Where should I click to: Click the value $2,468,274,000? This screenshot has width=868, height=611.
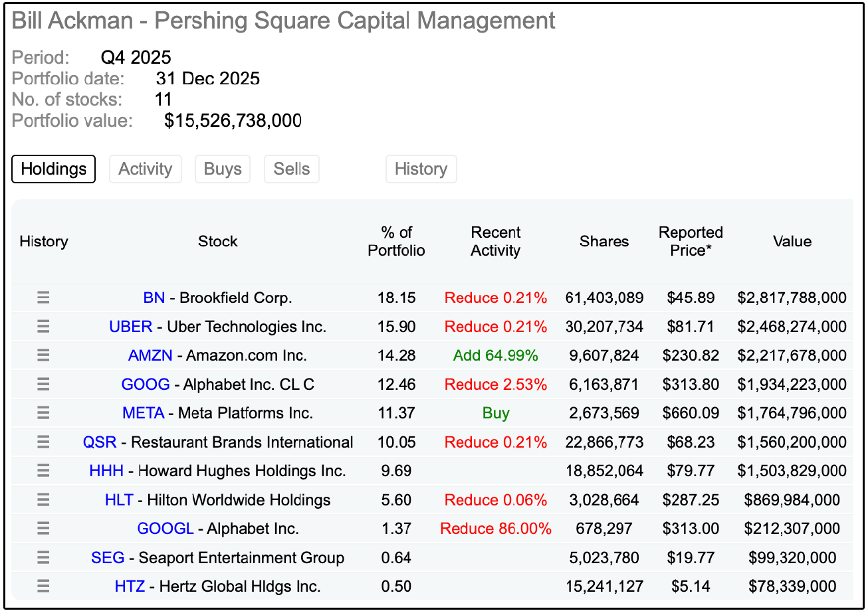coord(792,327)
